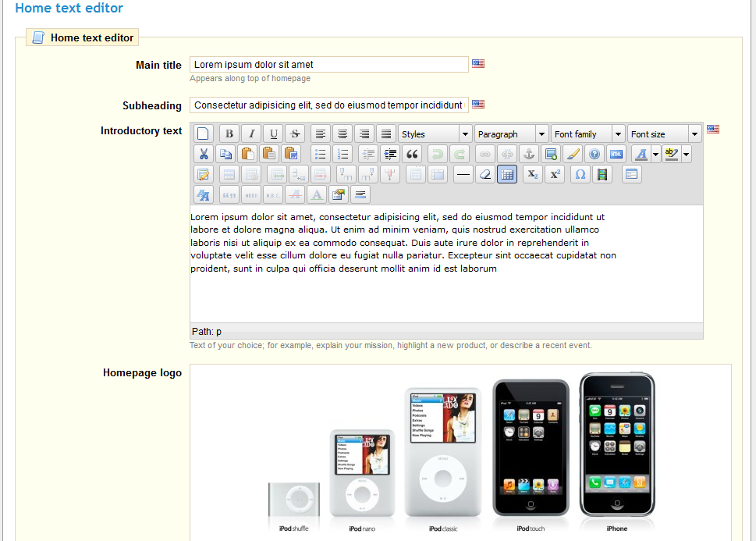Screen dimensions: 756x541
Task: Open HTML source editor button
Action: pyautogui.click(x=616, y=155)
